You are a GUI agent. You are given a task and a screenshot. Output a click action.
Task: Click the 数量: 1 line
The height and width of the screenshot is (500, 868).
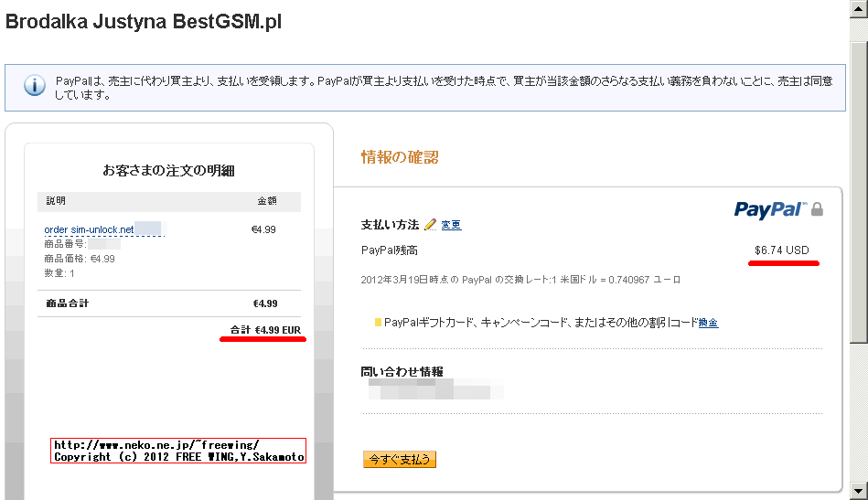(x=59, y=273)
